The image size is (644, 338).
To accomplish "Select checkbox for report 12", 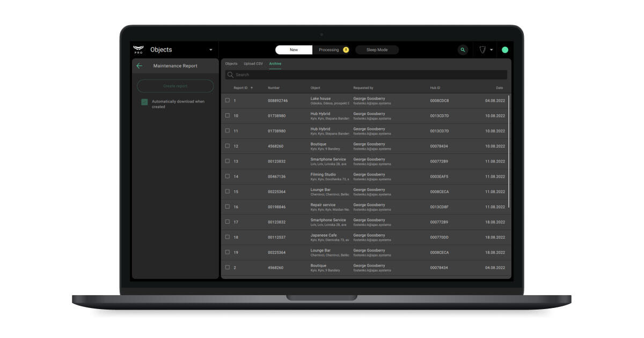I will coord(228,146).
